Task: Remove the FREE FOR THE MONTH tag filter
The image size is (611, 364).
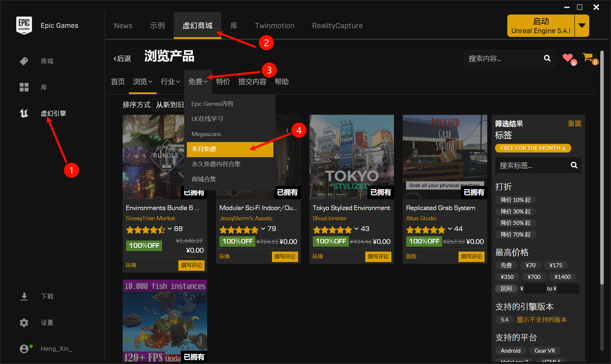Action: click(x=564, y=148)
